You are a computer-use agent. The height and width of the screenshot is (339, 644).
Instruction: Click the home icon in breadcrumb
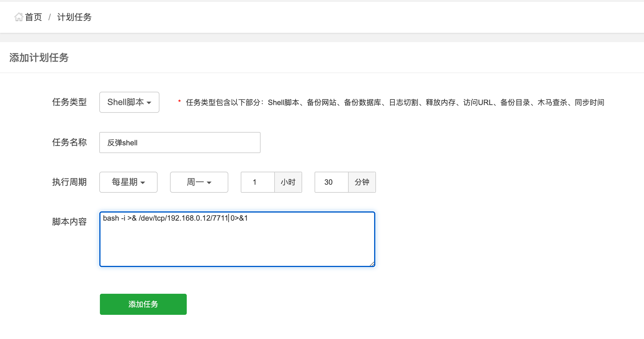click(19, 17)
